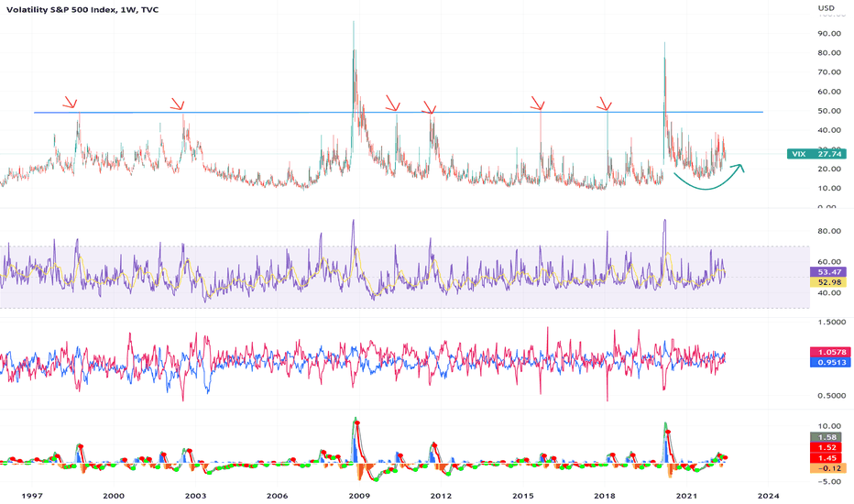Click the 0.5000 axis label

pyautogui.click(x=832, y=396)
